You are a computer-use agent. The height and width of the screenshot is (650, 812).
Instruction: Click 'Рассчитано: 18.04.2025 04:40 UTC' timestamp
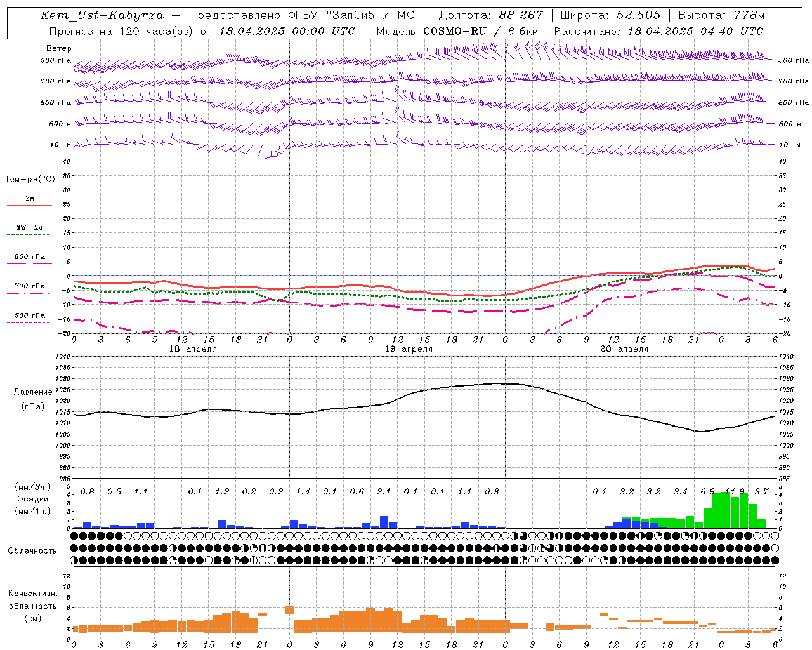(658, 31)
